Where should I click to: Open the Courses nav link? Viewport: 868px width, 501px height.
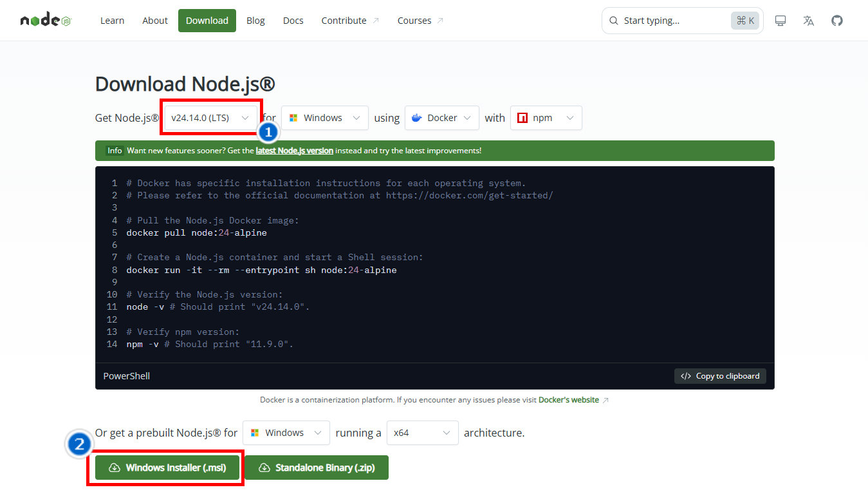[421, 21]
